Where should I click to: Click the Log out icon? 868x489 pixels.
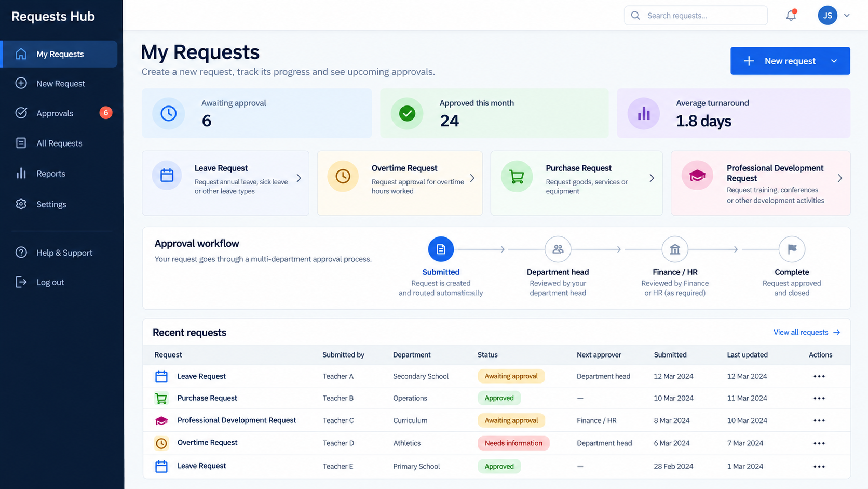coord(21,282)
